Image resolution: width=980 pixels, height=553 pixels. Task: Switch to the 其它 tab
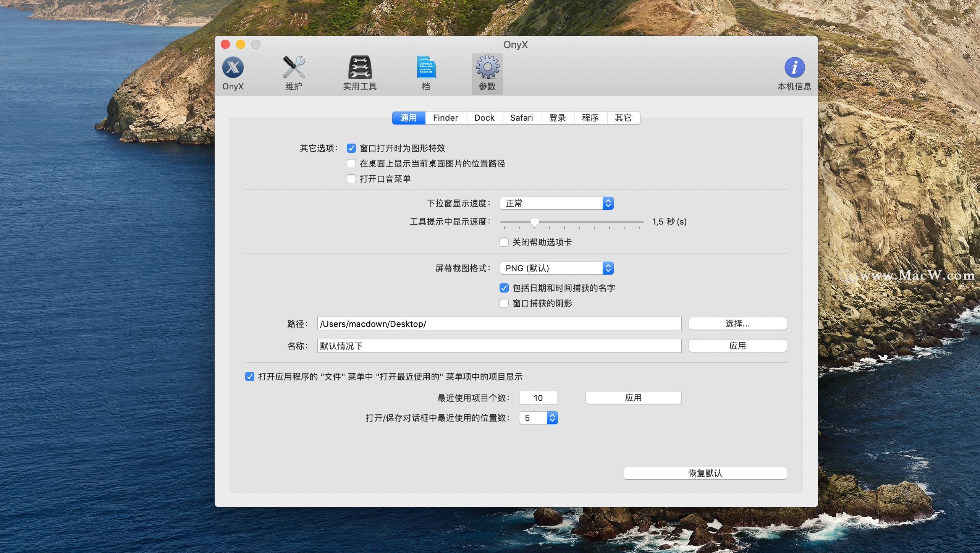coord(623,118)
